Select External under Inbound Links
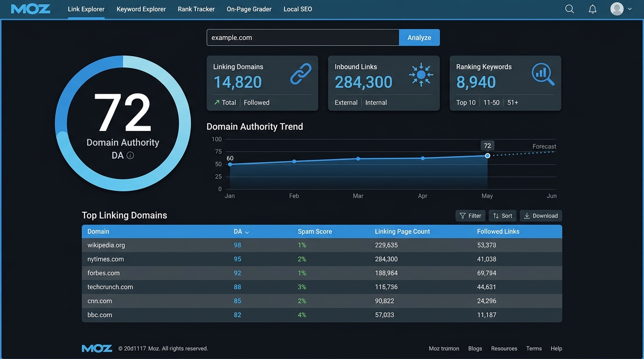Image resolution: width=644 pixels, height=359 pixels. [x=346, y=102]
